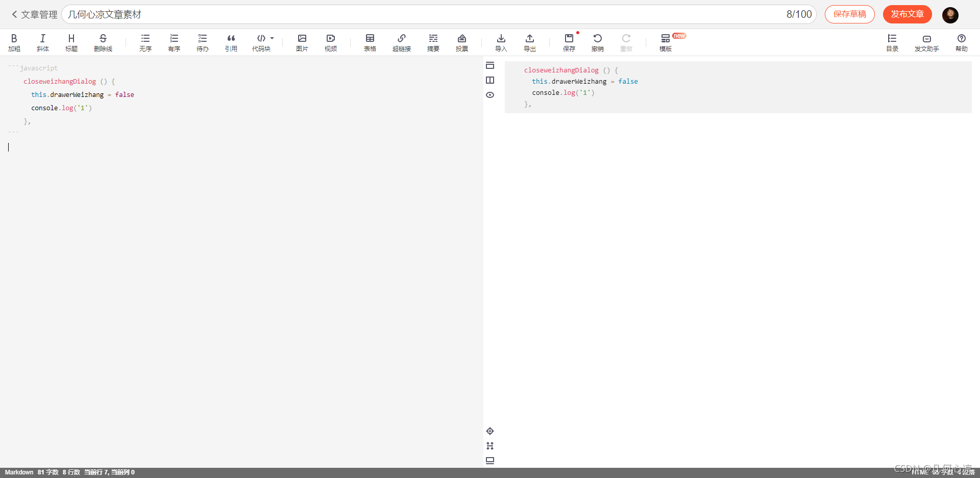Insert a to-do list (待办)
Image resolution: width=980 pixels, height=478 pixels.
[x=203, y=42]
